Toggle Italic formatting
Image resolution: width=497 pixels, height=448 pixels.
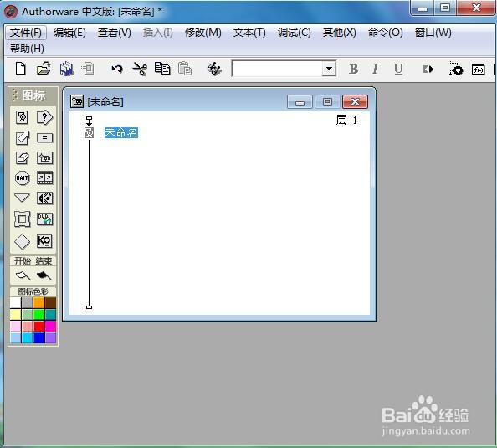376,69
